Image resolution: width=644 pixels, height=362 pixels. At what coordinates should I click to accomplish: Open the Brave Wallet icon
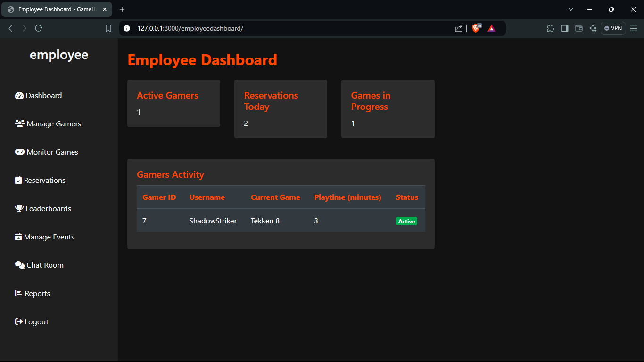[579, 28]
